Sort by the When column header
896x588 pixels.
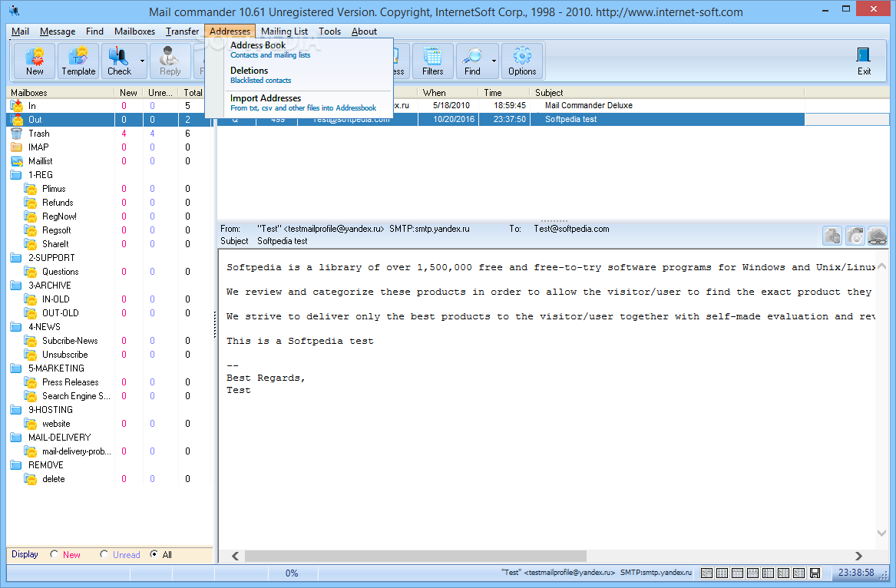[x=448, y=93]
